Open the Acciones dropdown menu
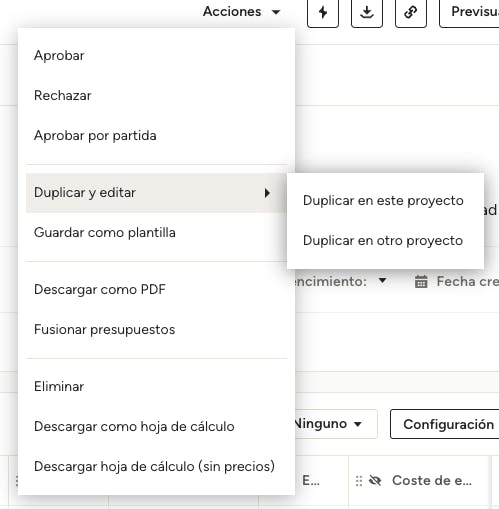This screenshot has width=499, height=509. tap(242, 12)
